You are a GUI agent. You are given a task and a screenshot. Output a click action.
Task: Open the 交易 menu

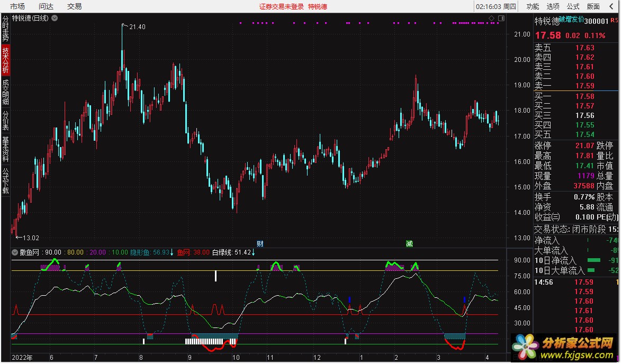[74, 6]
